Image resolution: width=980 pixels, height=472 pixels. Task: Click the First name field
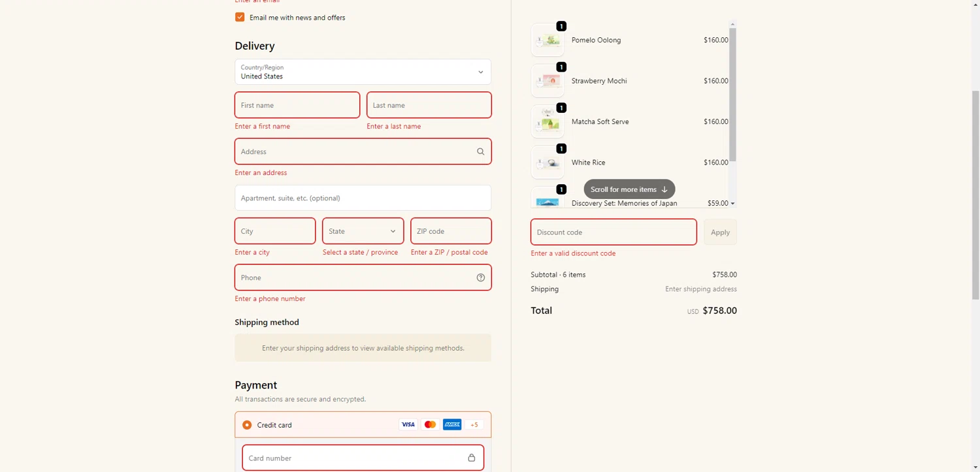[x=297, y=105]
